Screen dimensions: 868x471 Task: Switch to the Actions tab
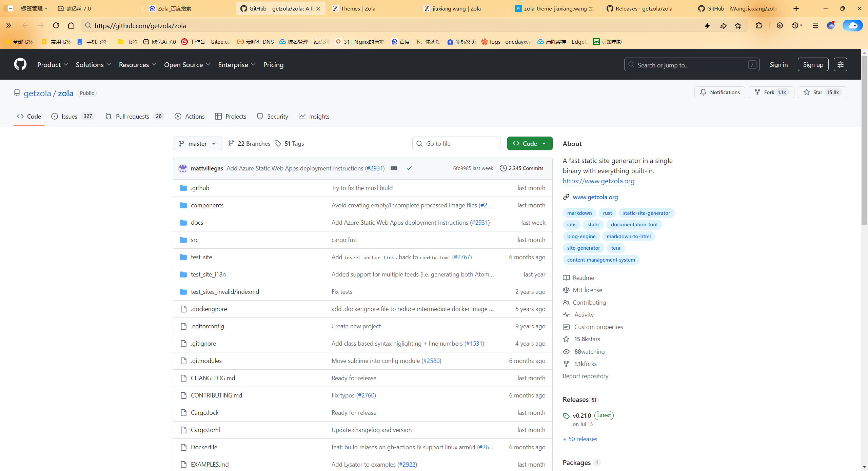190,117
